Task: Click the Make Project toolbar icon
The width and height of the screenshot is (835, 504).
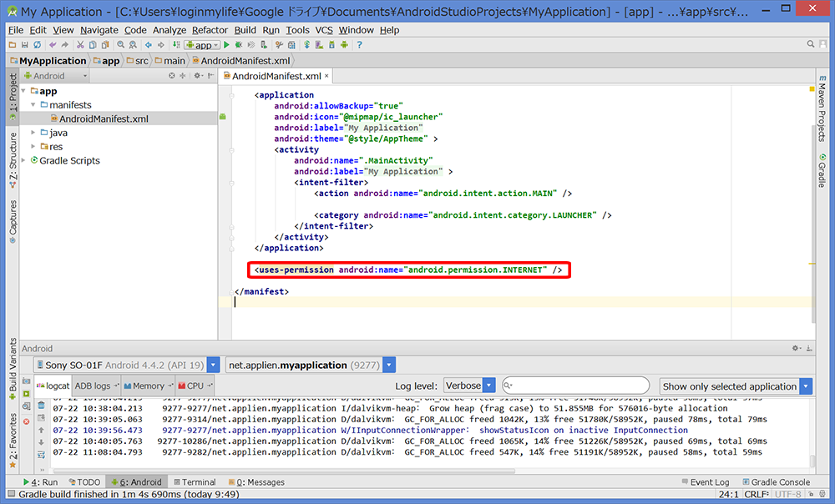Action: click(176, 45)
